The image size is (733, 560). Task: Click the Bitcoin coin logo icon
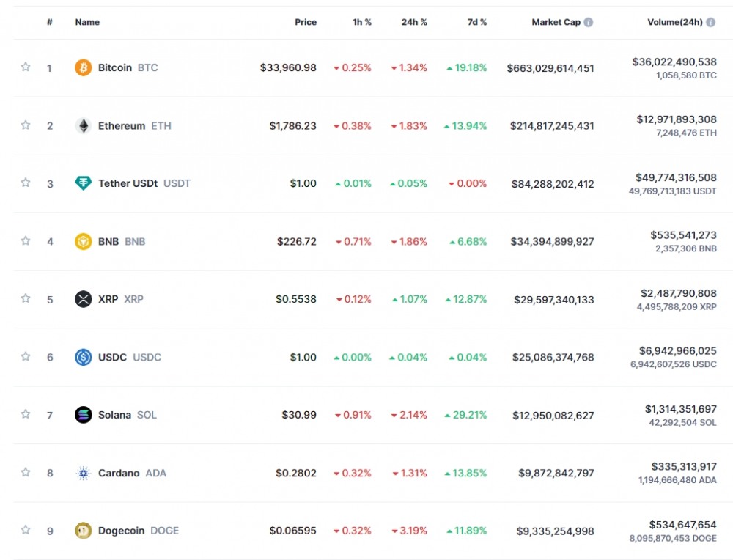click(84, 67)
